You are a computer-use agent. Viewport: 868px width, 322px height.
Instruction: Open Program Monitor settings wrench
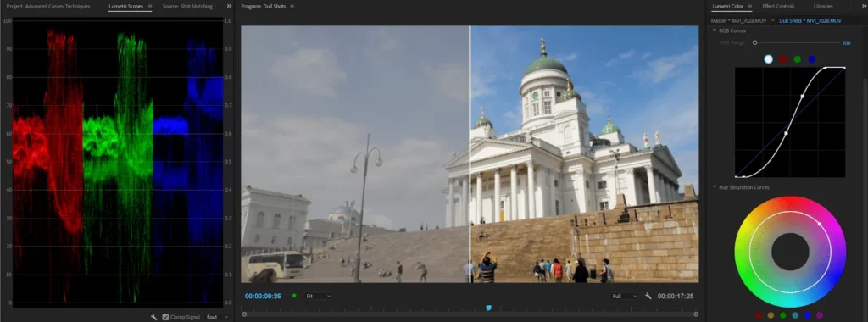[648, 296]
